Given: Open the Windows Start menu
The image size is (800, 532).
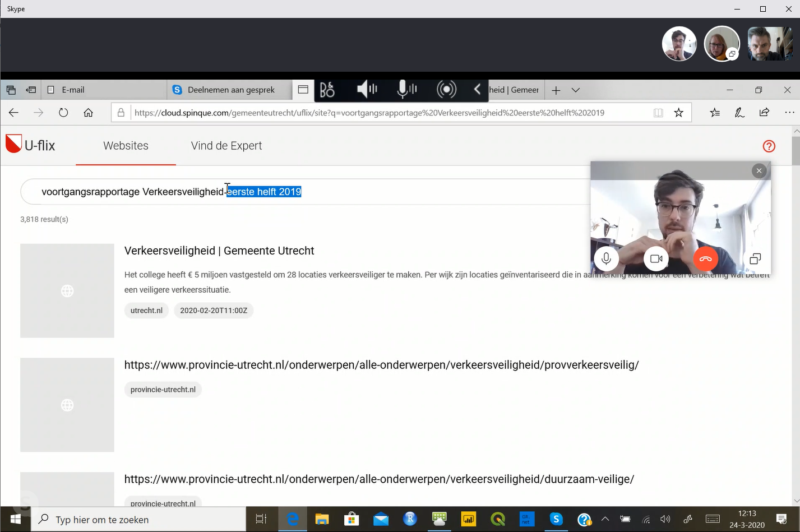Looking at the screenshot, I should click(x=15, y=520).
